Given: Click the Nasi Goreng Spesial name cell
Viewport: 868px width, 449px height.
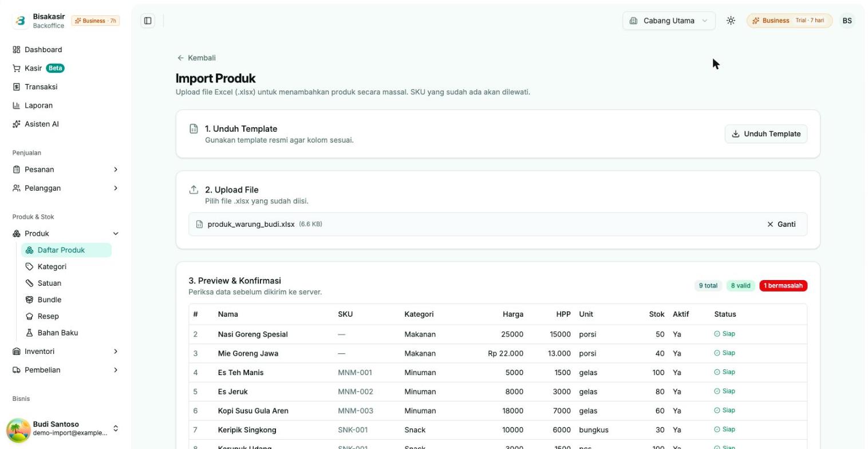Looking at the screenshot, I should click(x=252, y=334).
